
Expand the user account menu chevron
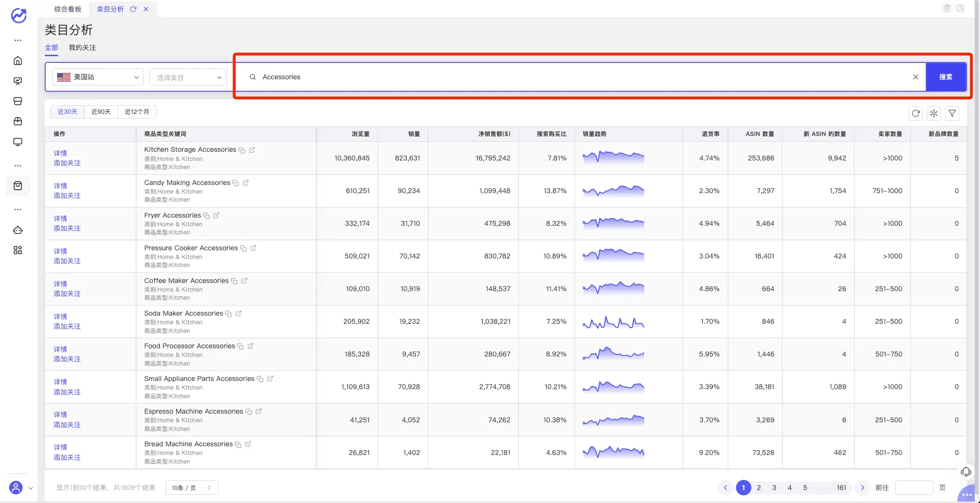31,488
